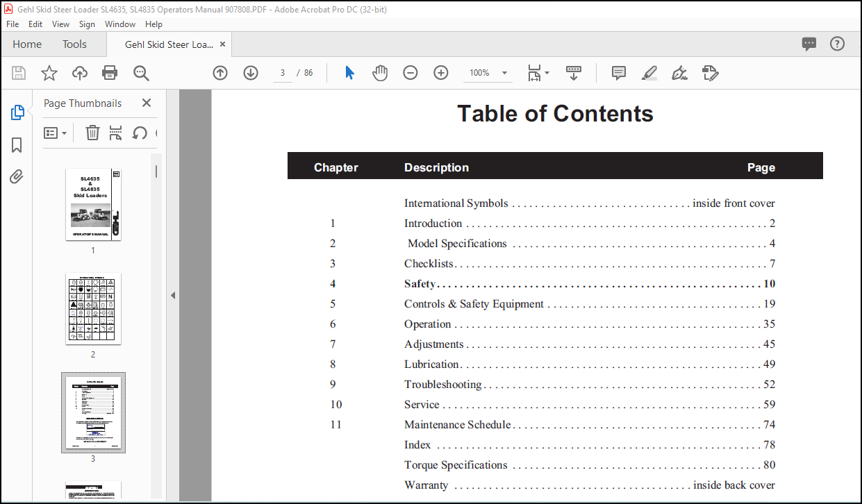Viewport: 862px width, 504px height.
Task: Open the View menu
Action: click(x=61, y=24)
